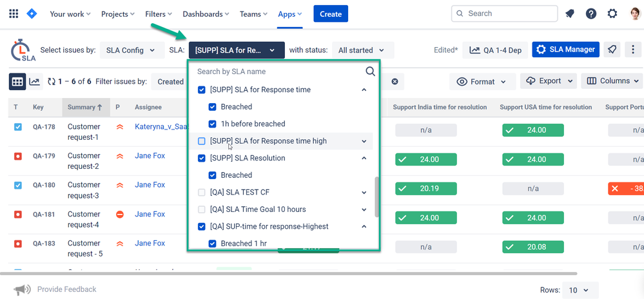Click the SLA dropdown vertical scrollbar
644x299 pixels.
pos(376,197)
